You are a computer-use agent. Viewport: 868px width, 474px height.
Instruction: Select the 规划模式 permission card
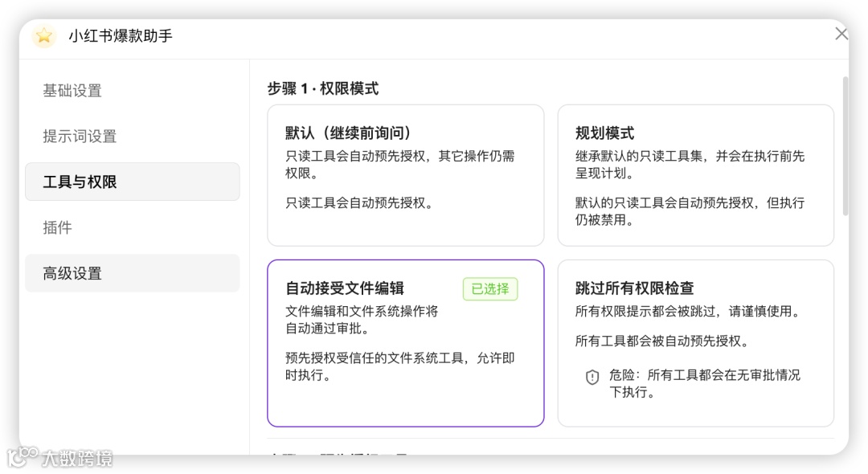click(696, 174)
